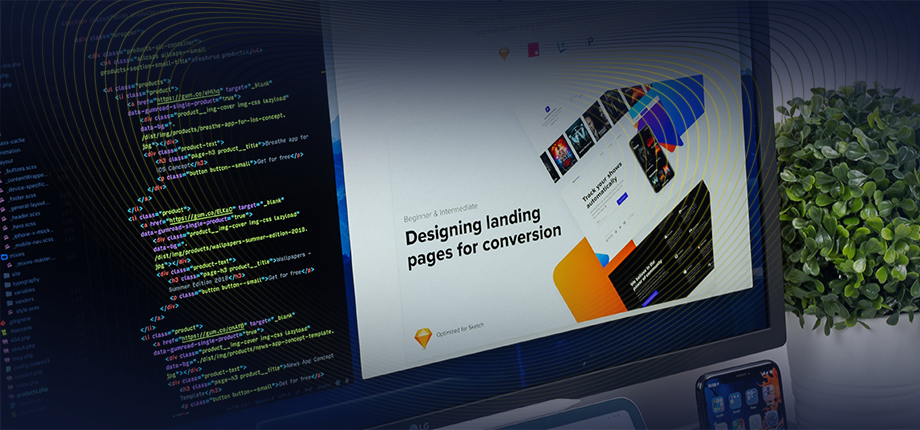Click the Sketch diamond icon at top of page
920x430 pixels.
coord(504,53)
